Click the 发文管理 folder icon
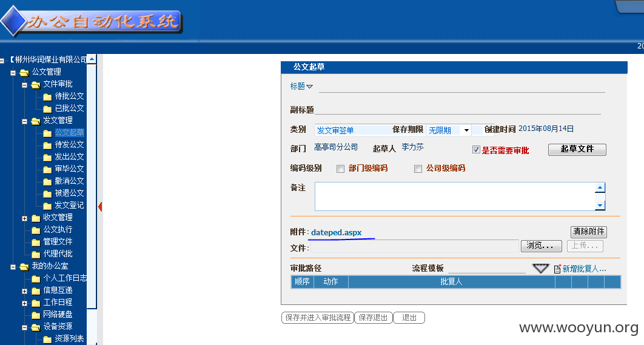The image size is (644, 345). click(36, 121)
